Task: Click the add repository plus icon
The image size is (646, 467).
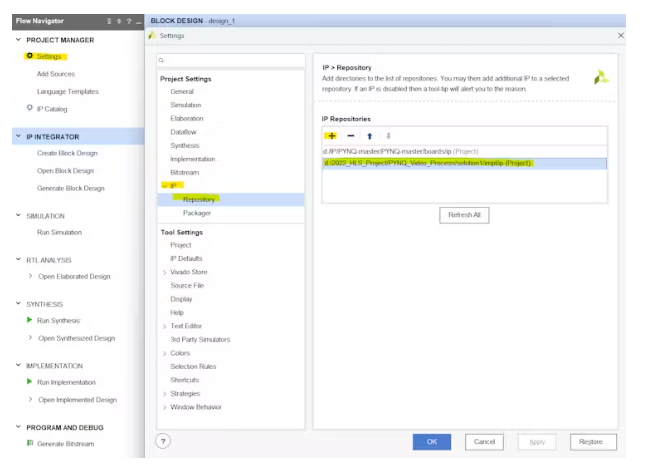Action: click(x=332, y=136)
